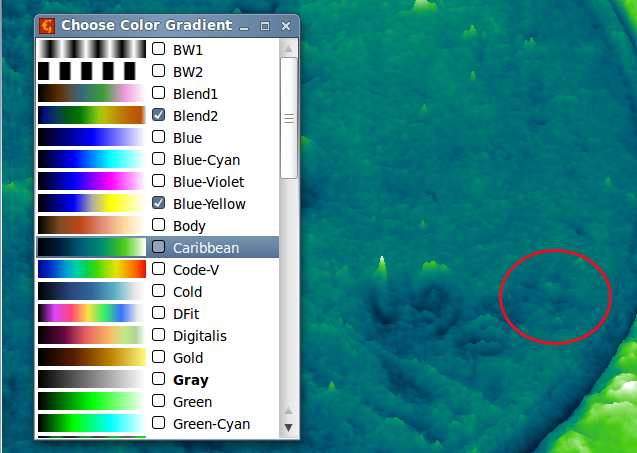Maximize the Choose Color Gradient dialog
637x453 pixels.
[x=265, y=26]
